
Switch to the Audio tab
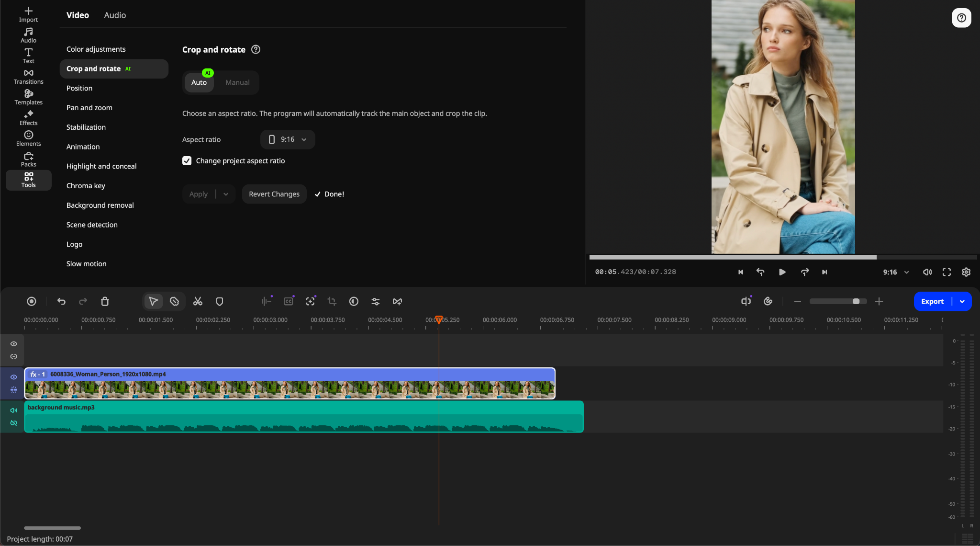pyautogui.click(x=115, y=15)
